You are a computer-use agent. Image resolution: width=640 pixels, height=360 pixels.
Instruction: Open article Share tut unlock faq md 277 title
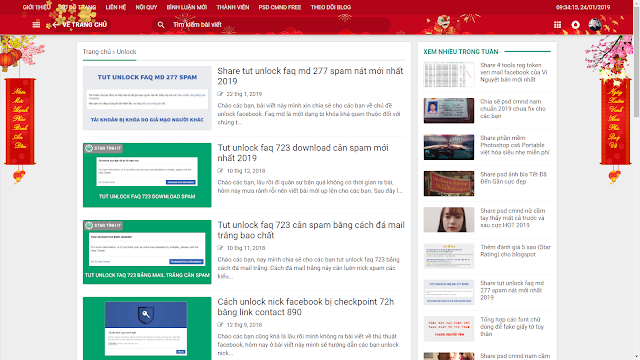(x=310, y=76)
